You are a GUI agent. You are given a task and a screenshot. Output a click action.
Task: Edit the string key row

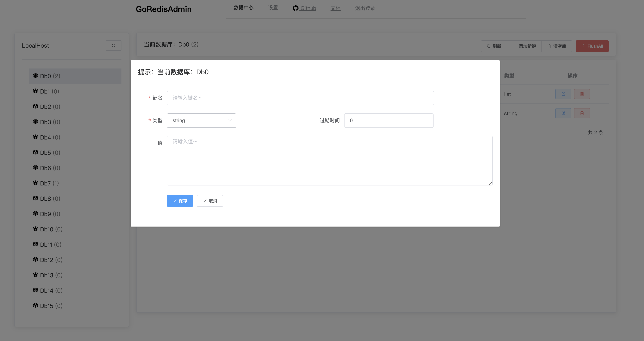(563, 113)
